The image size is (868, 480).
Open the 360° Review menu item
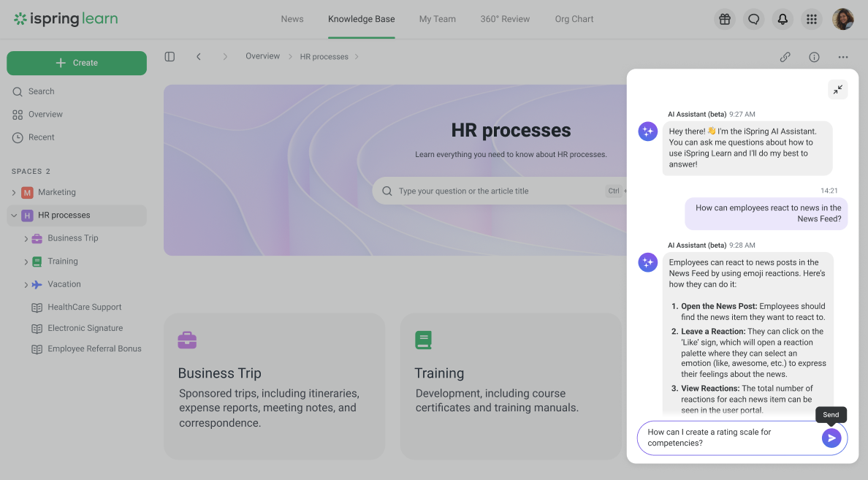[505, 19]
